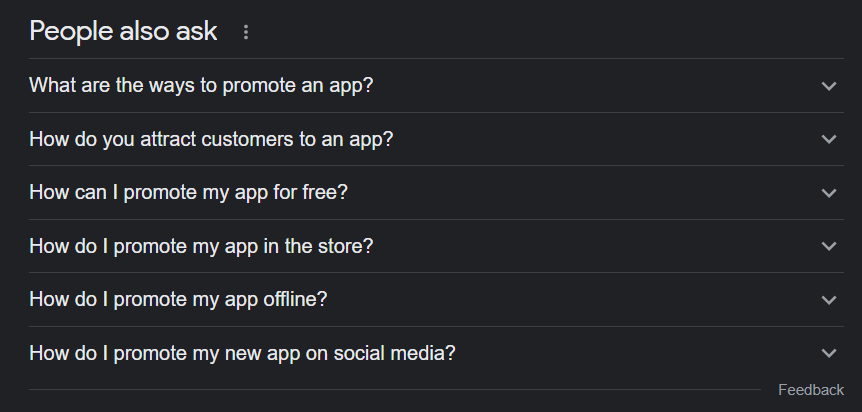
Task: Open the three-dot menu beside People also ask
Action: click(246, 32)
